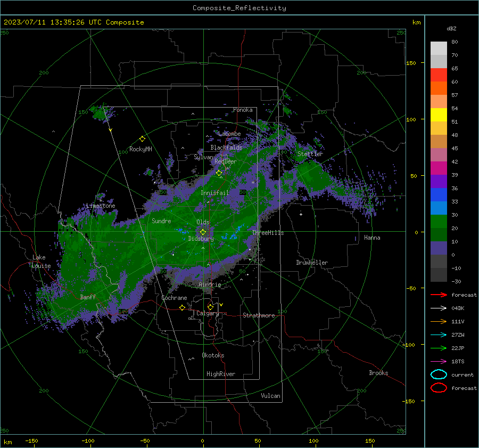
Task: Click the km unit label at bottom-left
Action: [8, 442]
